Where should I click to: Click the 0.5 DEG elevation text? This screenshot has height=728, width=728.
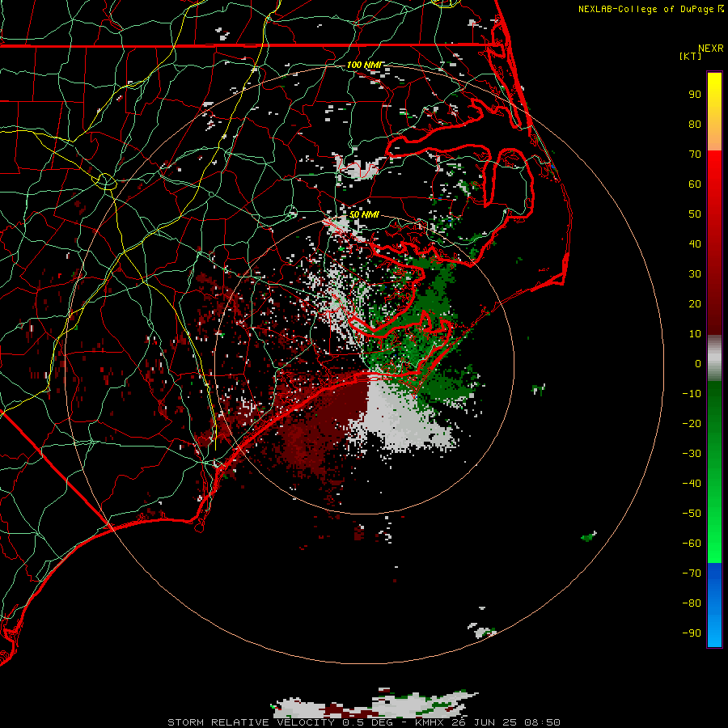click(368, 722)
